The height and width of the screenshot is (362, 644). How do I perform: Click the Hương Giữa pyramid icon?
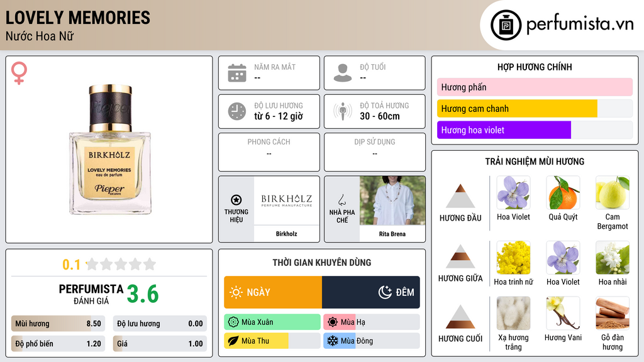coord(460,256)
